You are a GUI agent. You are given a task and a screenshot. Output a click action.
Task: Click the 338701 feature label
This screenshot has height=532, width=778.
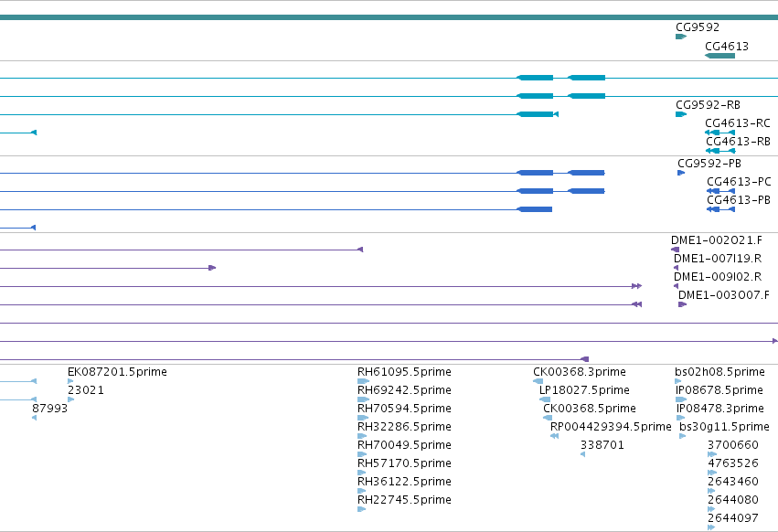point(602,445)
